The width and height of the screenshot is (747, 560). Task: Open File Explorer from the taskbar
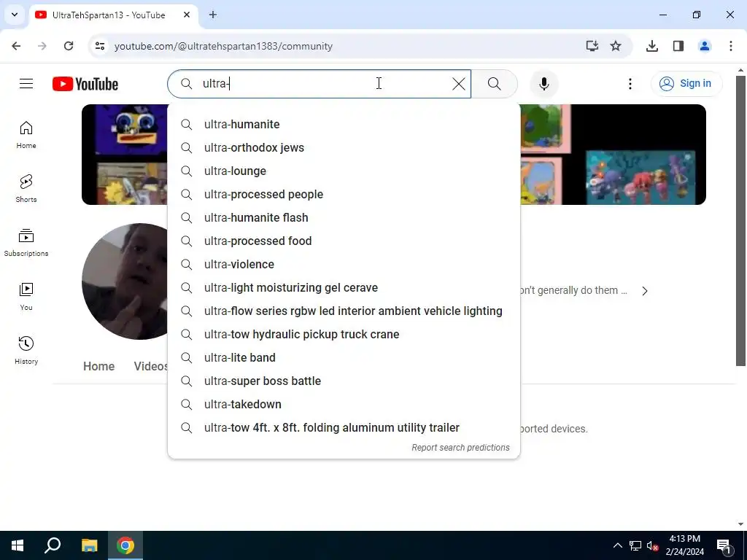point(89,545)
